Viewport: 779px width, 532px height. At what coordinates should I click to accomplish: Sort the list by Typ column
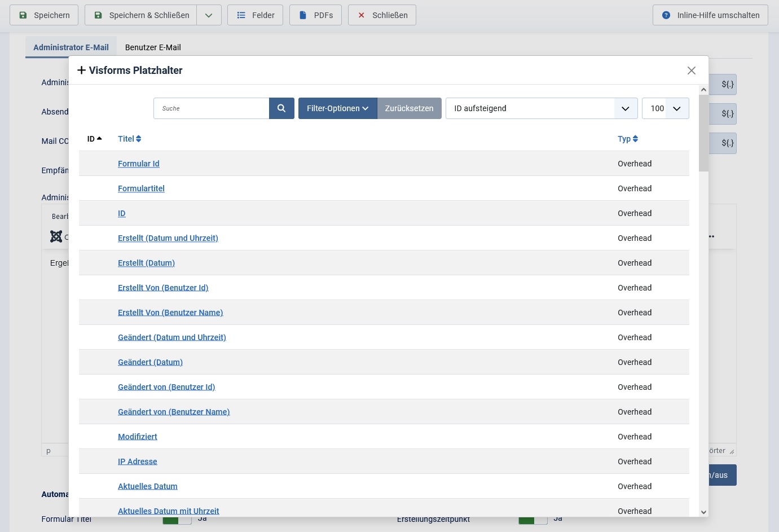(627, 139)
